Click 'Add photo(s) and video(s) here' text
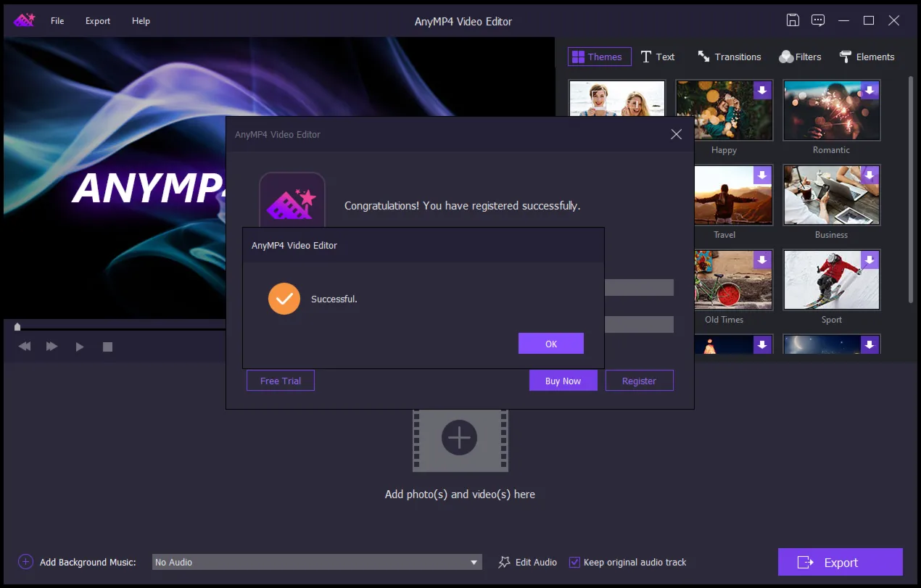The width and height of the screenshot is (921, 588). tap(460, 494)
